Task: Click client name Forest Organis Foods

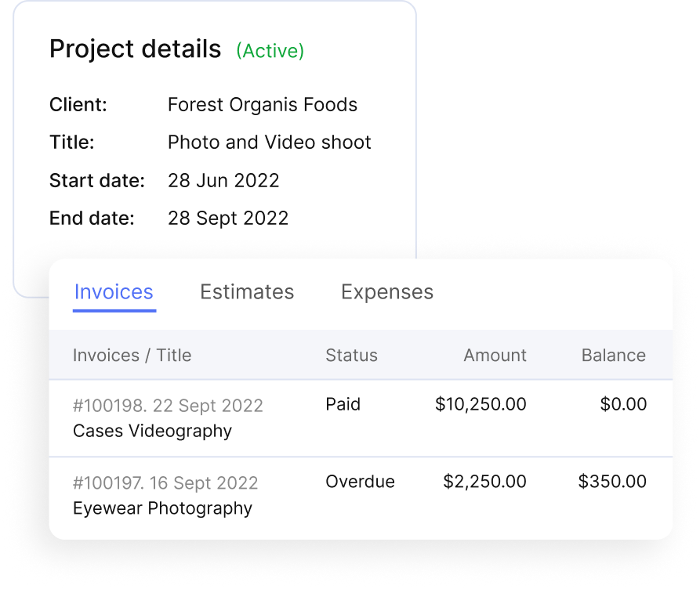Action: pyautogui.click(x=262, y=105)
